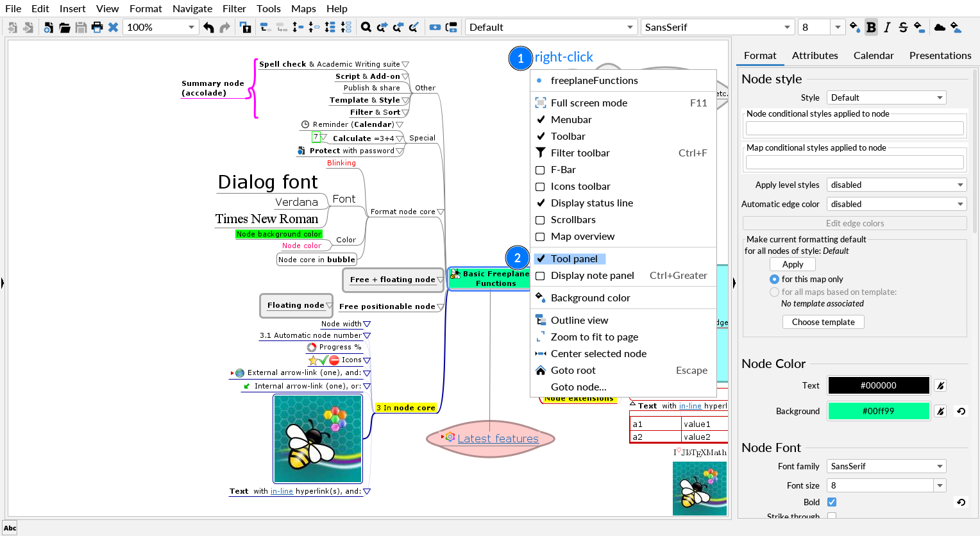This screenshot has width=980, height=536.
Task: Click the Choose template button
Action: [x=823, y=322]
